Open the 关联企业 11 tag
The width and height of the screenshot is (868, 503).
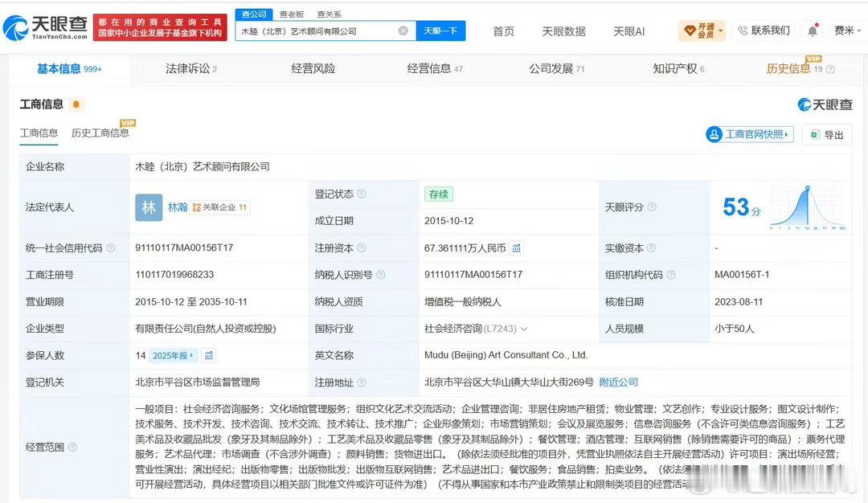(220, 207)
